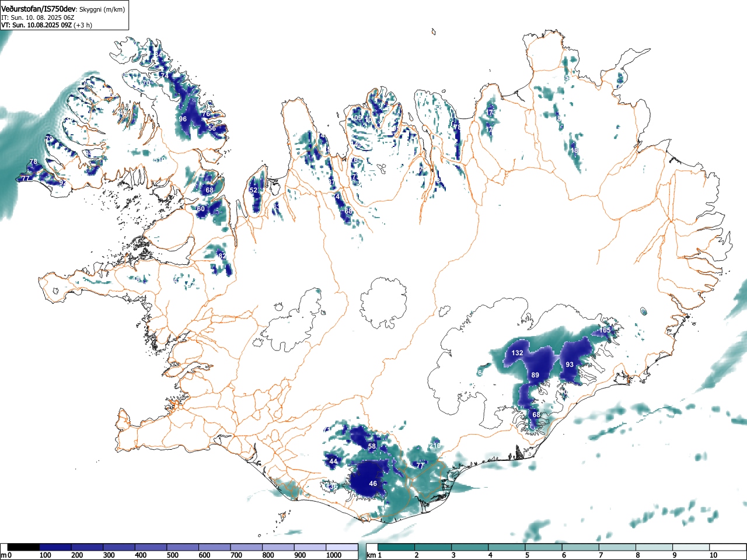Click the '100' label on the metre scale
Image resolution: width=747 pixels, height=560 pixels.
[46, 555]
